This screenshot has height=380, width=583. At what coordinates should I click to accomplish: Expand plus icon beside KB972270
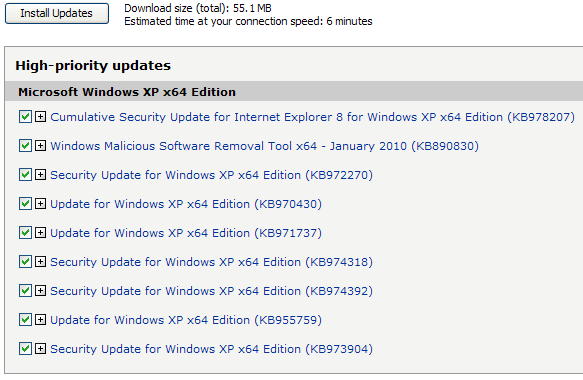point(41,175)
